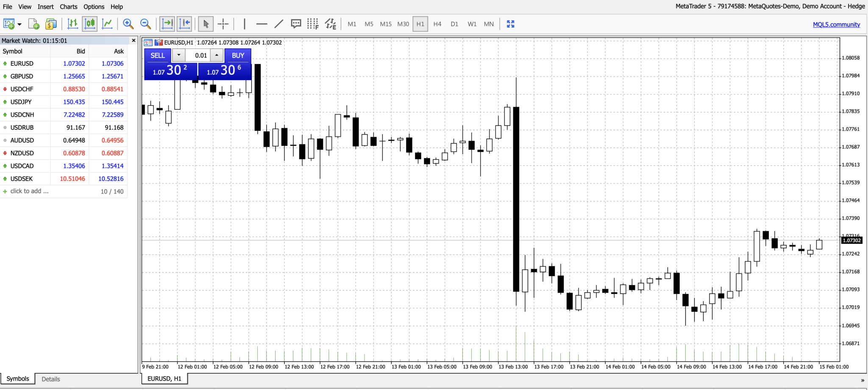
Task: Open the Help menu
Action: 117,7
